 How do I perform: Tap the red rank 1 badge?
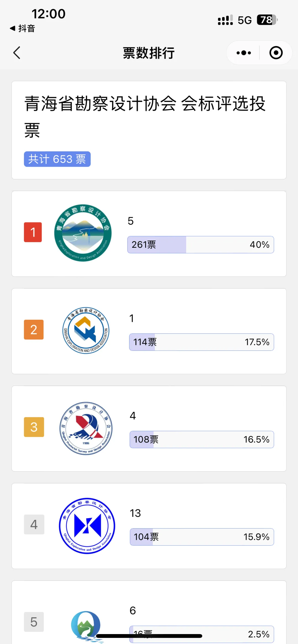click(x=33, y=232)
